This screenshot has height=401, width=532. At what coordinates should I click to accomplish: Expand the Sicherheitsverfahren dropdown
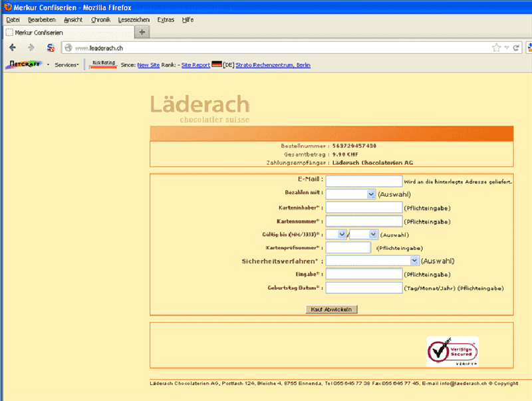click(x=372, y=261)
